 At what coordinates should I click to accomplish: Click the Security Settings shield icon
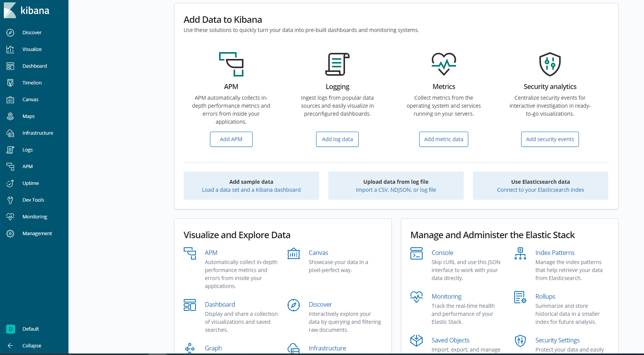[520, 341]
